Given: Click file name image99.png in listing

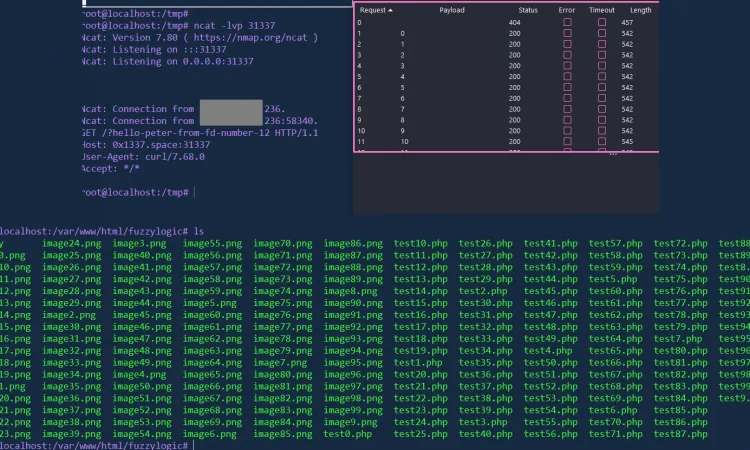Looking at the screenshot, I should pos(353,410).
